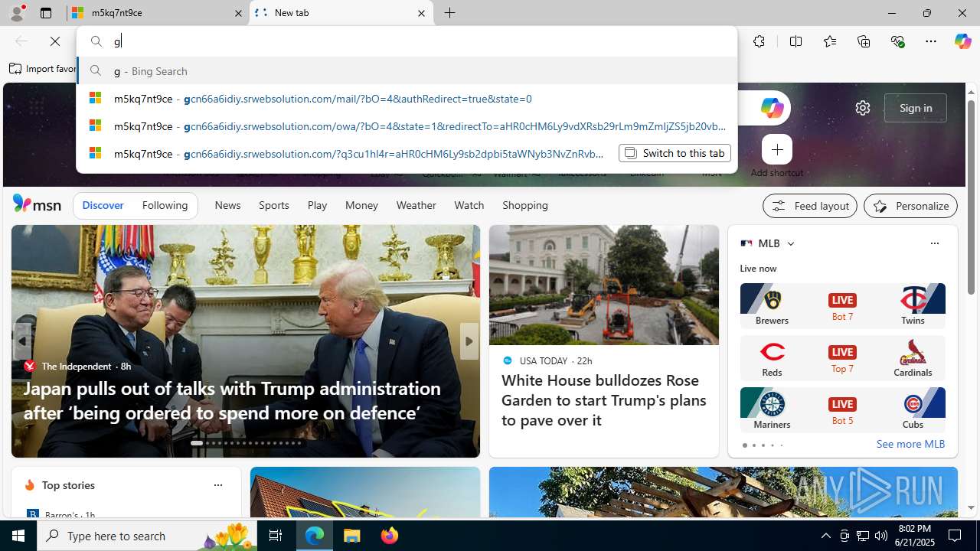
Task: Open the News section
Action: click(227, 205)
